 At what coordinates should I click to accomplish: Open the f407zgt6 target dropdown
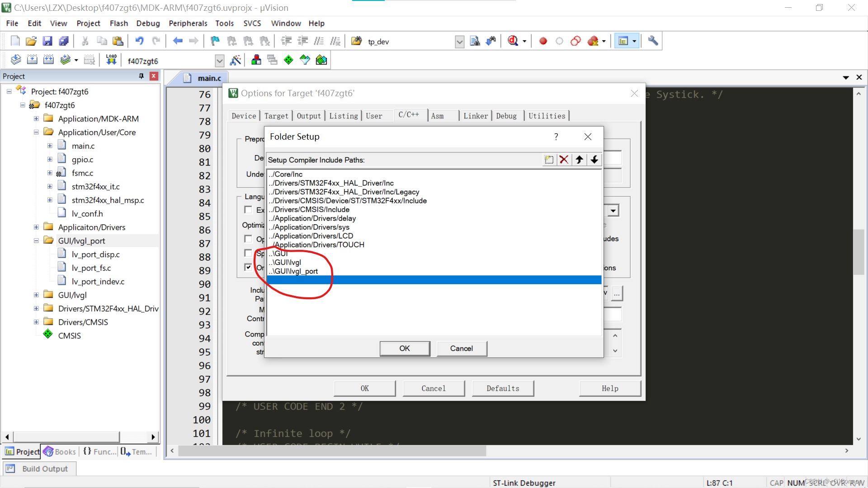tap(219, 61)
